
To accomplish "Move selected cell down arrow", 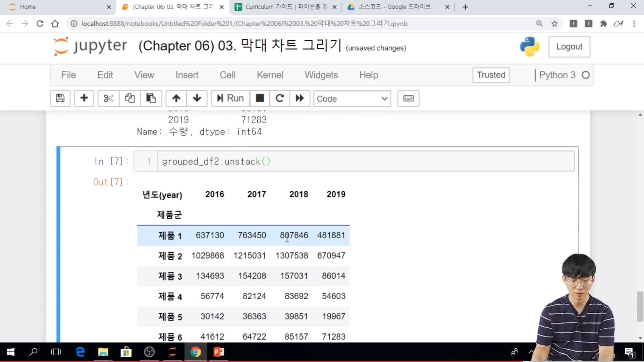I will [197, 98].
